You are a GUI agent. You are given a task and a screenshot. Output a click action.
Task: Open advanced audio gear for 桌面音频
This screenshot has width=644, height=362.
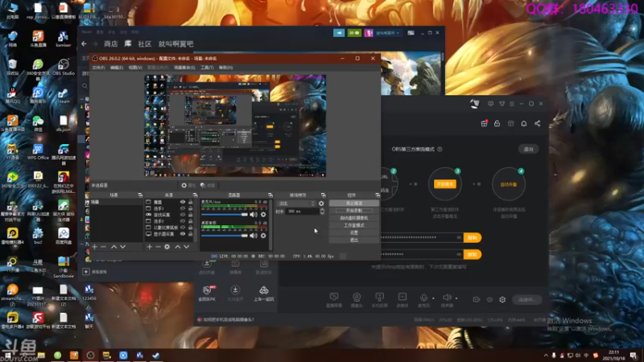pyautogui.click(x=263, y=236)
